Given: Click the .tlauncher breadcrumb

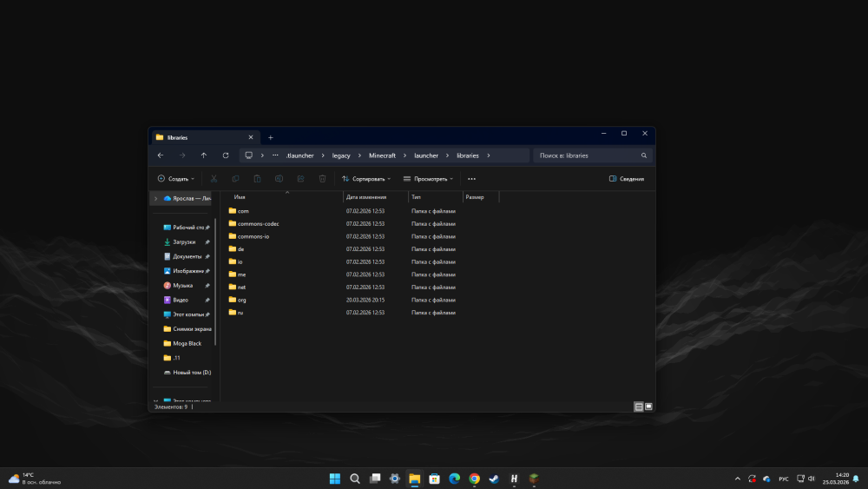Looking at the screenshot, I should (x=299, y=155).
